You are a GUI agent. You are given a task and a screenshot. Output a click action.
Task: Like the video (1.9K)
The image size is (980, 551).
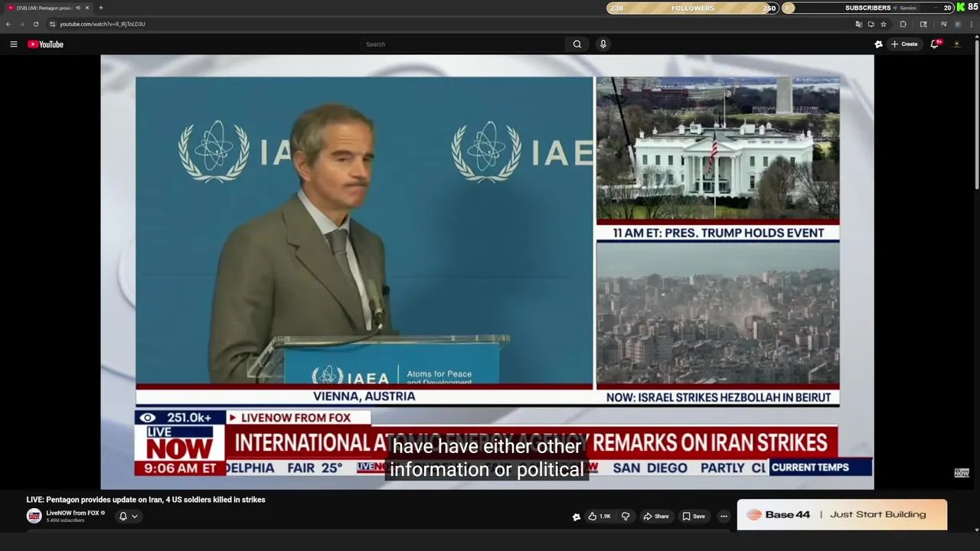pyautogui.click(x=599, y=517)
